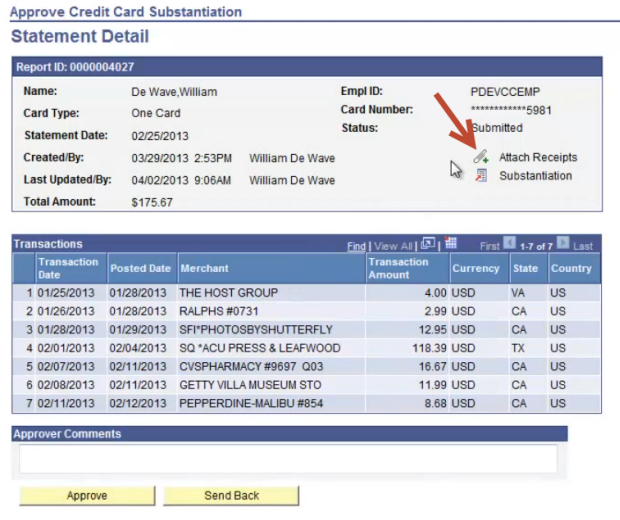620x520 pixels.
Task: Click the Substantiation document icon
Action: coord(481,176)
